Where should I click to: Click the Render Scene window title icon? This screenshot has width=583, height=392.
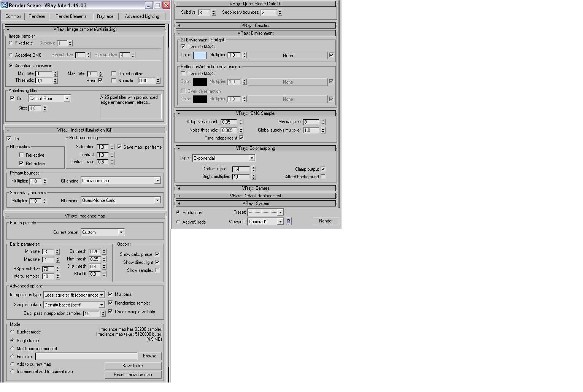point(4,5)
